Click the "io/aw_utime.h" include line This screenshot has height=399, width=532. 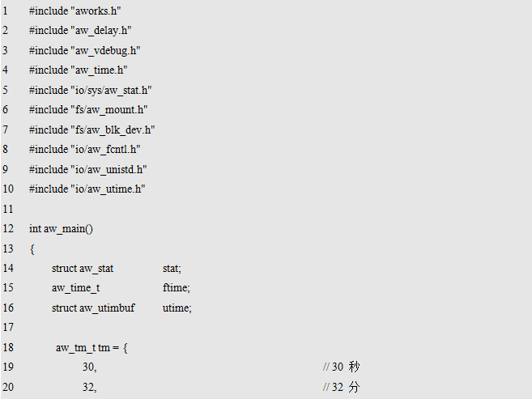[87, 189]
